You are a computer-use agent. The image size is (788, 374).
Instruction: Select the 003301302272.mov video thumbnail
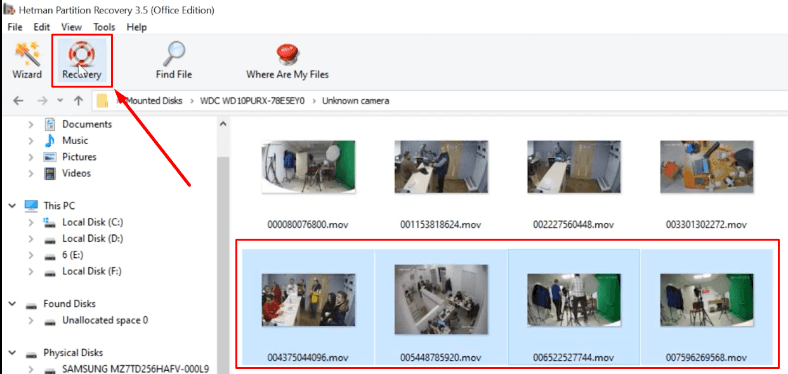(707, 167)
